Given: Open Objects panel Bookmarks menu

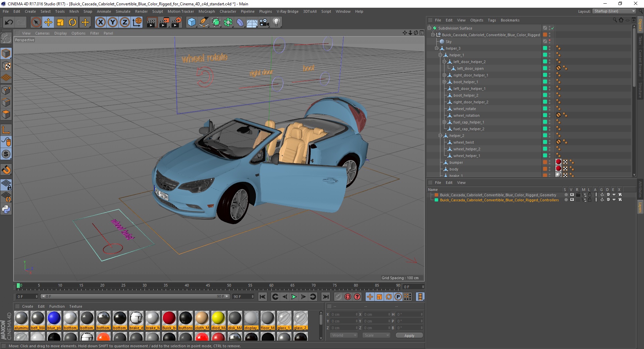Looking at the screenshot, I should (x=510, y=20).
